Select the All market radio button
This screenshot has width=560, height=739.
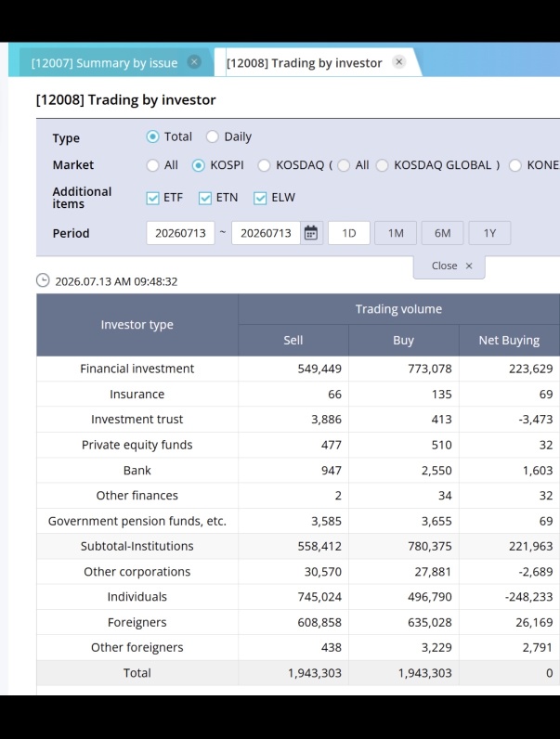click(152, 165)
